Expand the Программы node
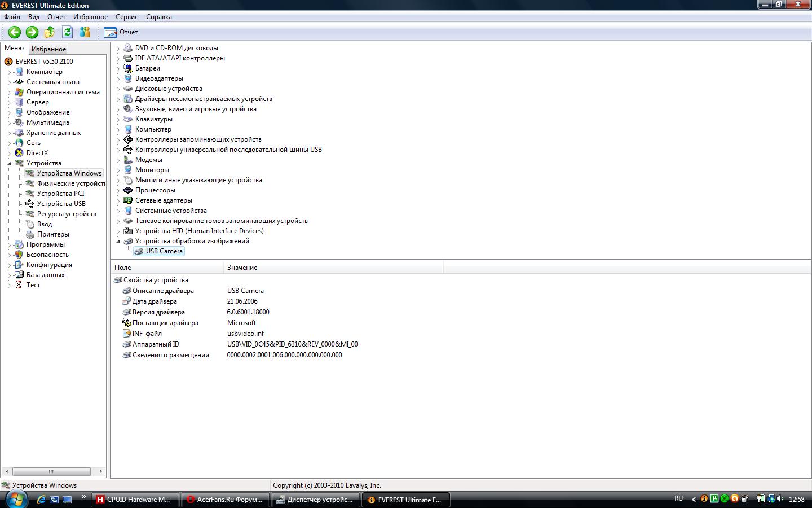This screenshot has height=508, width=812. point(9,245)
